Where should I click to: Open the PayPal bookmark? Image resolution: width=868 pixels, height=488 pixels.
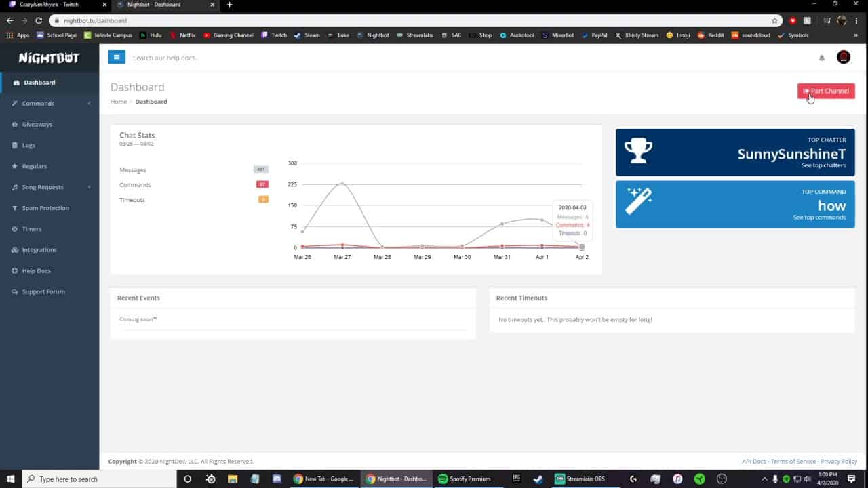pyautogui.click(x=595, y=35)
